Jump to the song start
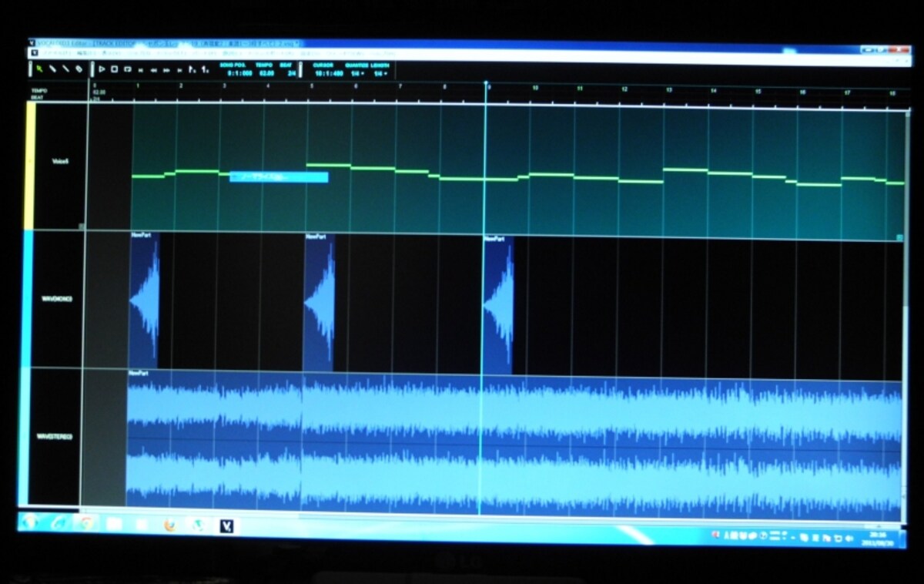This screenshot has height=584, width=924. coord(140,70)
